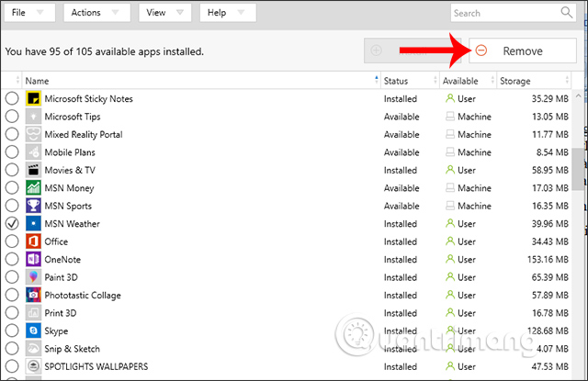Open the Help menu
This screenshot has height=381, width=588.
coord(228,13)
